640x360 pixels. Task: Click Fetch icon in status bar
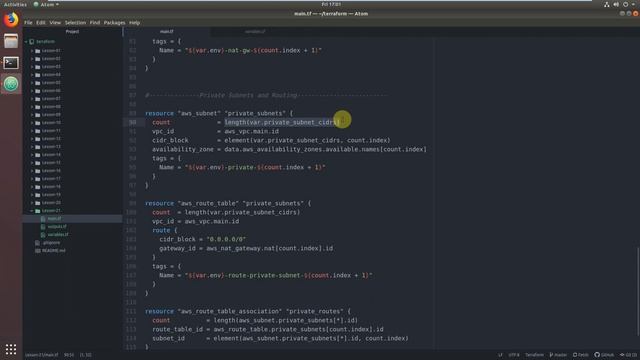(575, 355)
